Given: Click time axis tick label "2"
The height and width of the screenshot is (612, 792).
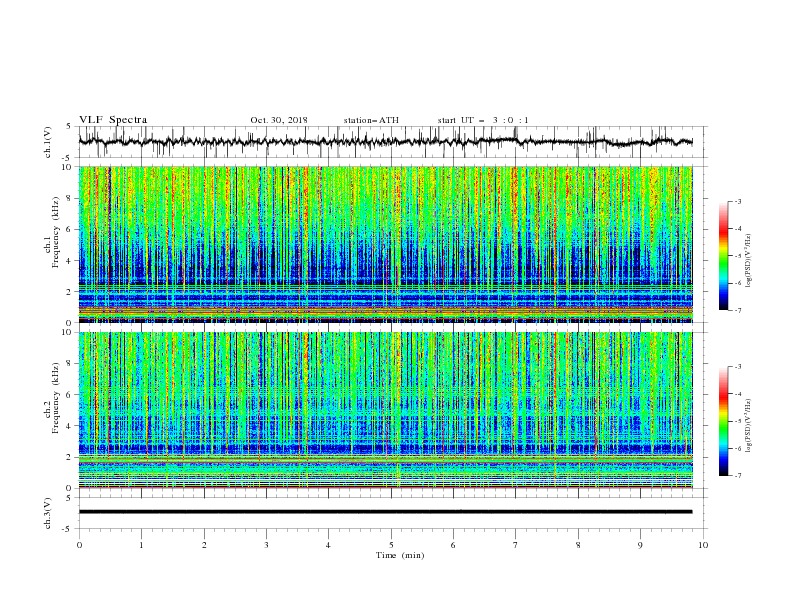Looking at the screenshot, I should pyautogui.click(x=204, y=545).
